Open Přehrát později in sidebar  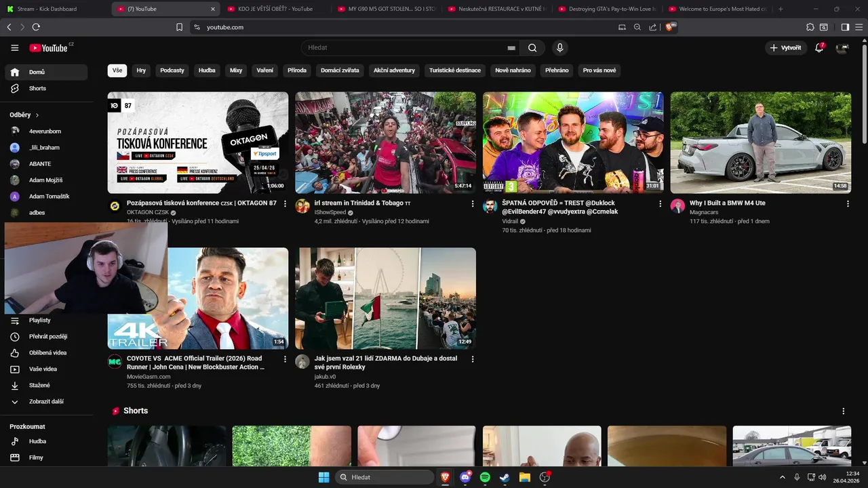click(46, 336)
